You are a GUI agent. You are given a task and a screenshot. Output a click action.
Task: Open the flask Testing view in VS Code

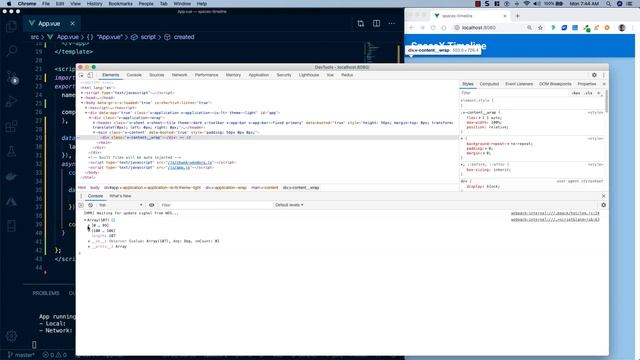click(x=11, y=151)
